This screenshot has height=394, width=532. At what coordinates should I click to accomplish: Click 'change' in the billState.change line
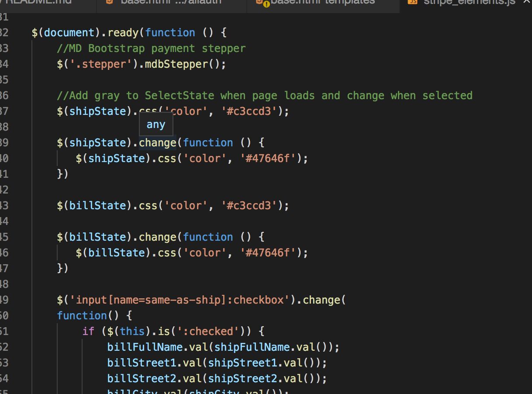click(x=158, y=237)
